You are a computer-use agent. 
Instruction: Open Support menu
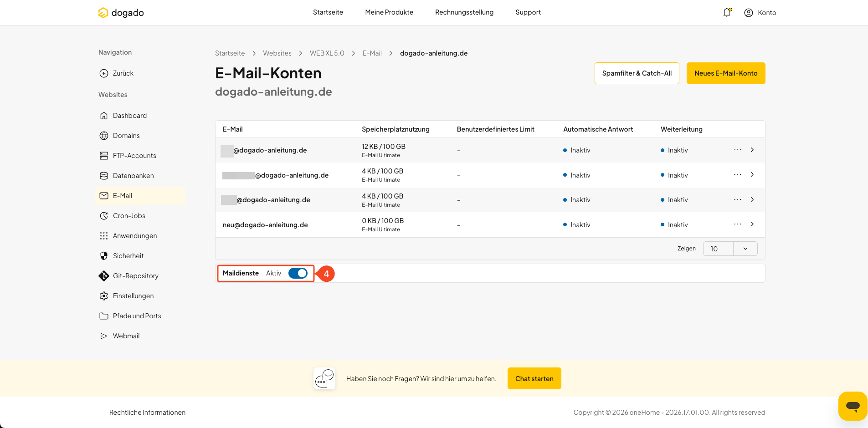(x=528, y=12)
